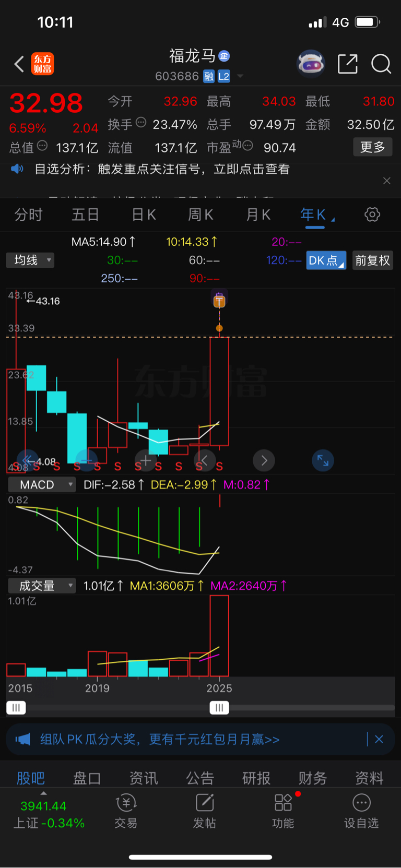Tap megaphone icon in promo banner

(x=23, y=739)
